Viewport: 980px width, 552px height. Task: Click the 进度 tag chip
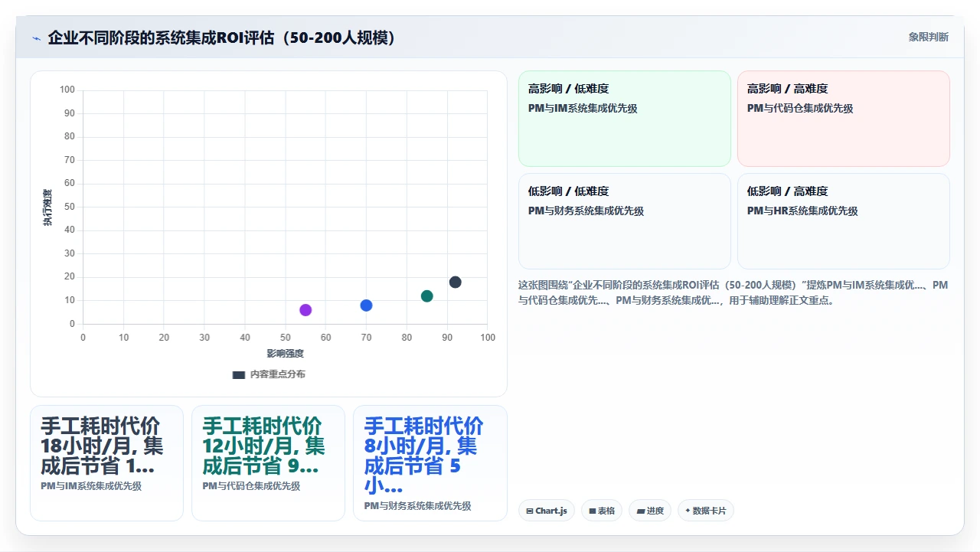coord(650,511)
